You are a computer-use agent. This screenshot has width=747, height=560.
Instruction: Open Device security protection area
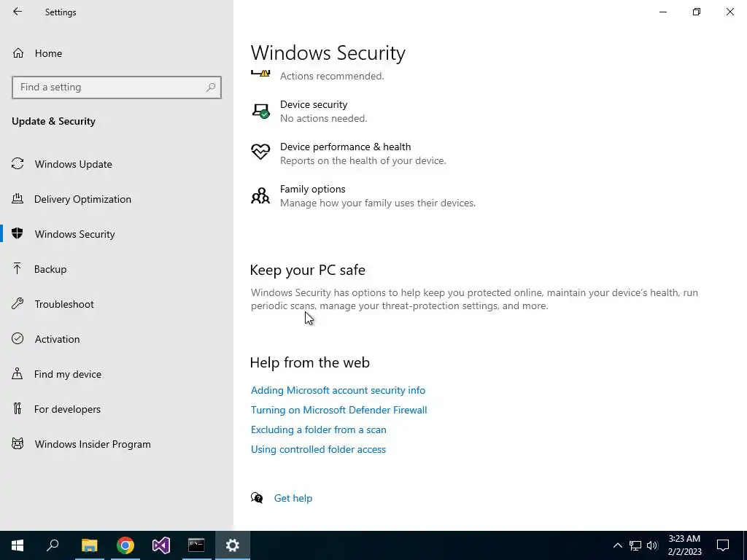click(x=323, y=111)
